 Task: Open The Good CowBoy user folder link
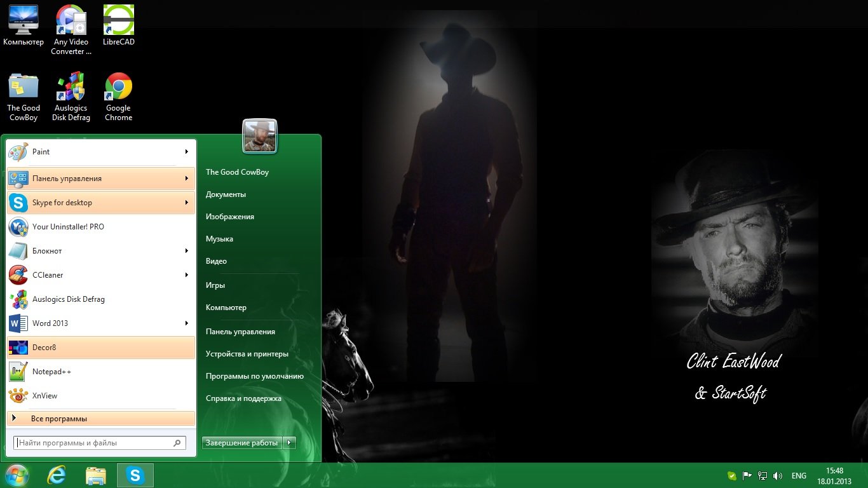click(x=237, y=172)
